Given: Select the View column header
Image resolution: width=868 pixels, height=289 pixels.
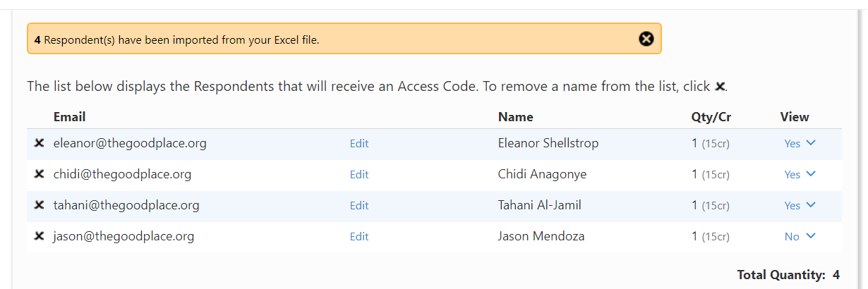Looking at the screenshot, I should [795, 117].
